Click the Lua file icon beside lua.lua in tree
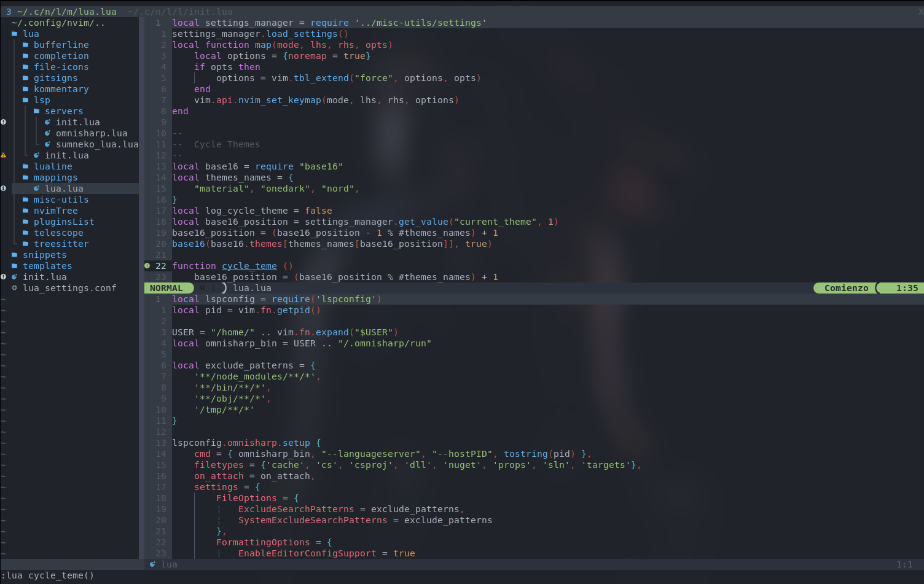Viewport: 924px width, 584px height. (x=36, y=189)
